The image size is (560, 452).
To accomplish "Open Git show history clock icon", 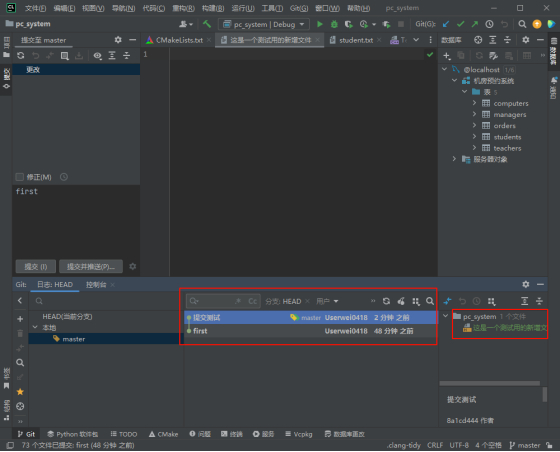I will coord(489,24).
